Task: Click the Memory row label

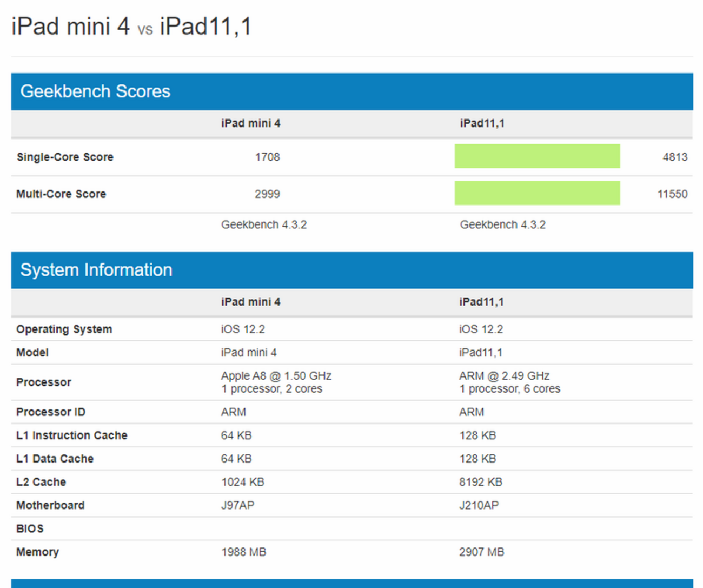Action: coord(37,552)
